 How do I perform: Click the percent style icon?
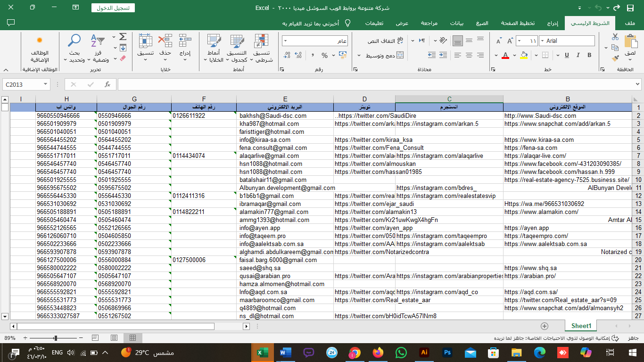click(324, 56)
